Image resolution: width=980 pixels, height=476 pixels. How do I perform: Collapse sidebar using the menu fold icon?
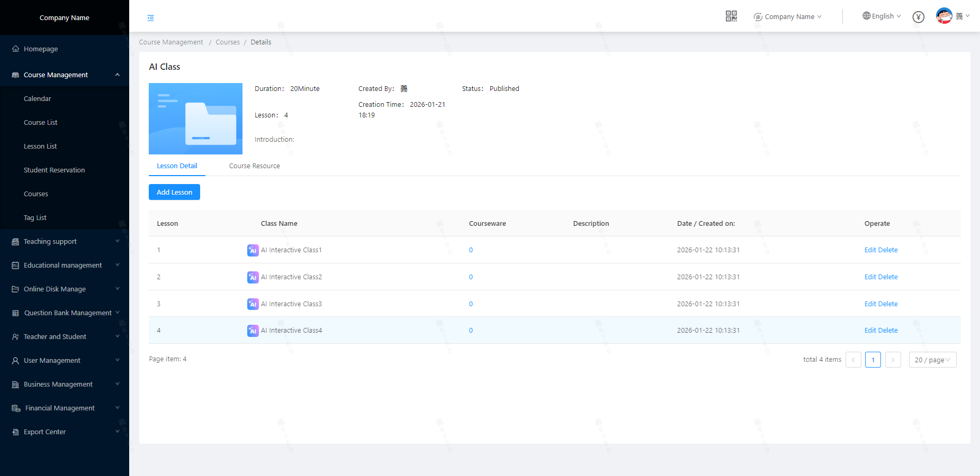[151, 18]
